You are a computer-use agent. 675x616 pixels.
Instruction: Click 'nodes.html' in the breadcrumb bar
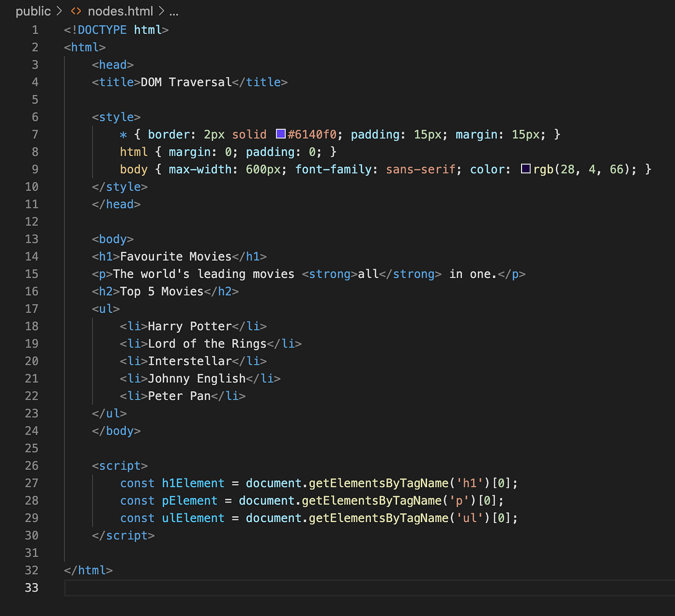click(x=121, y=11)
